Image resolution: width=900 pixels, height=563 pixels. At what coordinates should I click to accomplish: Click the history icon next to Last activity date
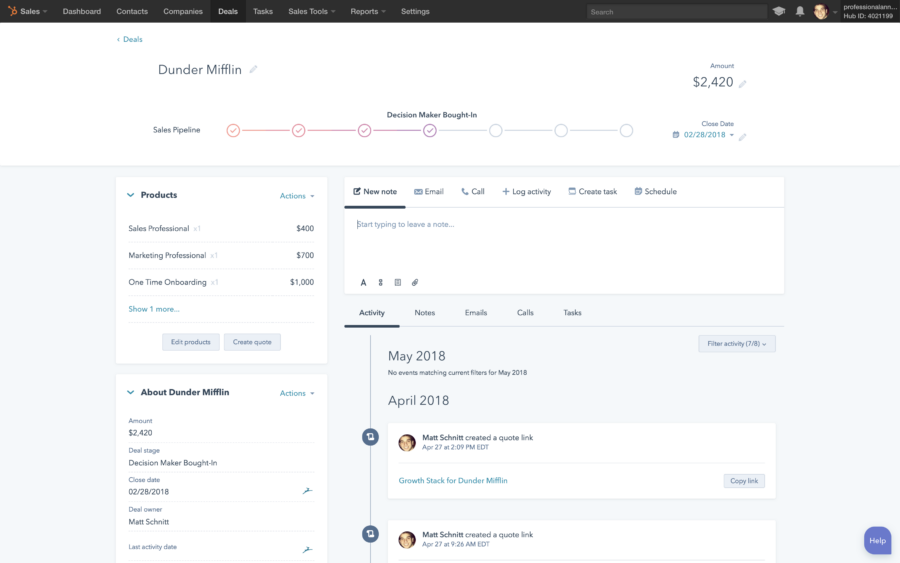tap(308, 549)
